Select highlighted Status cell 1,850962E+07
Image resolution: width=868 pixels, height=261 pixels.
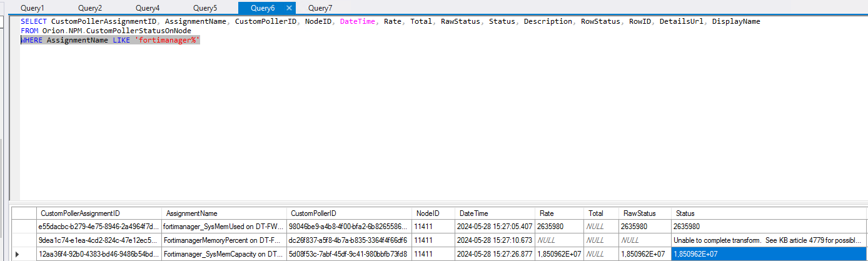tap(770, 254)
